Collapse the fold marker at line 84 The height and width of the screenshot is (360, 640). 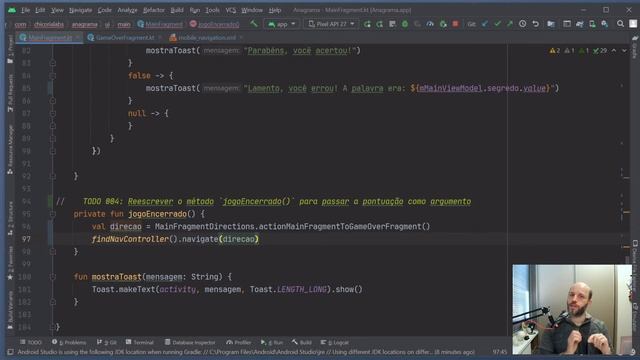[53, 76]
